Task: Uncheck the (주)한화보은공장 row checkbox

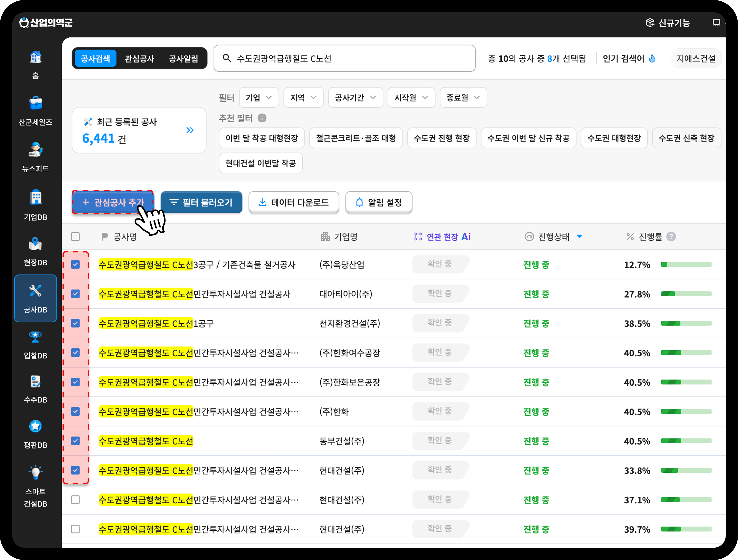Action: [75, 382]
